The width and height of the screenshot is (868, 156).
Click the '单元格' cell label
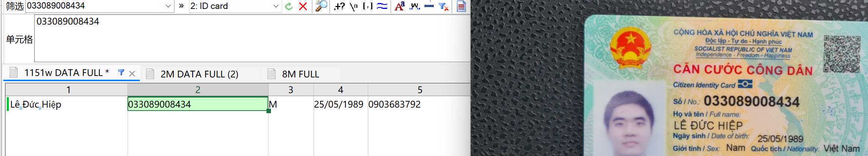coord(19,39)
